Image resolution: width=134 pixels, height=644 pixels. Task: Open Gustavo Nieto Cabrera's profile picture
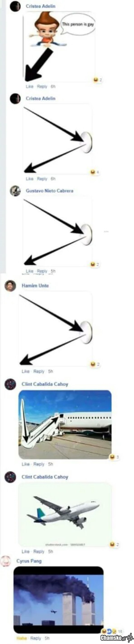point(15,191)
